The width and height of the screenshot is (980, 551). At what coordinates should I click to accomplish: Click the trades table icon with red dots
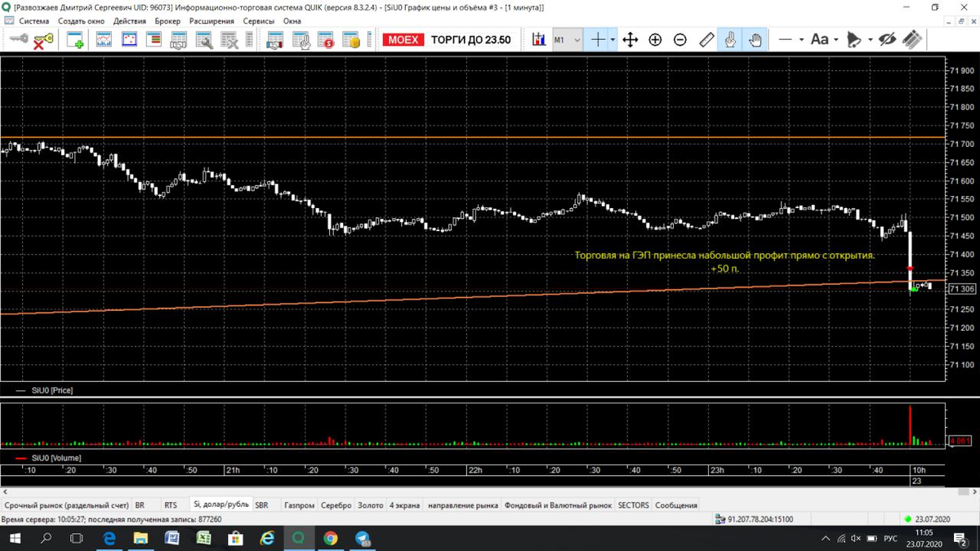(x=129, y=39)
